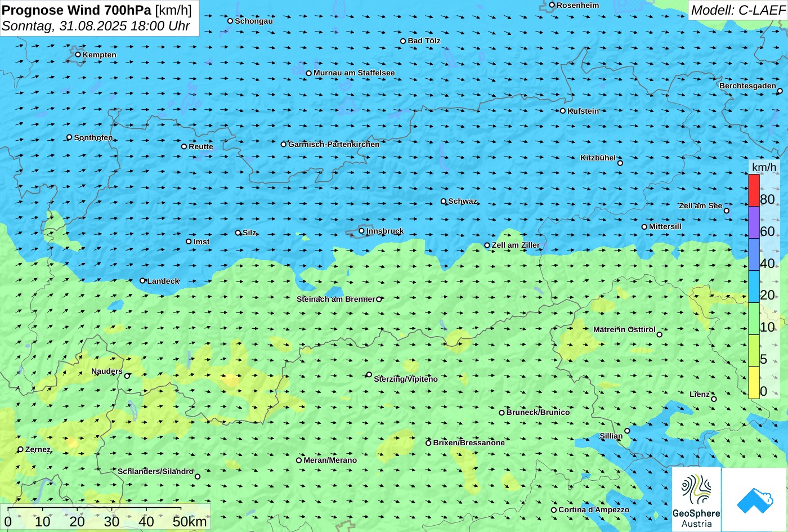788x532 pixels.
Task: Click the Innsbruck city marker
Action: tap(361, 231)
